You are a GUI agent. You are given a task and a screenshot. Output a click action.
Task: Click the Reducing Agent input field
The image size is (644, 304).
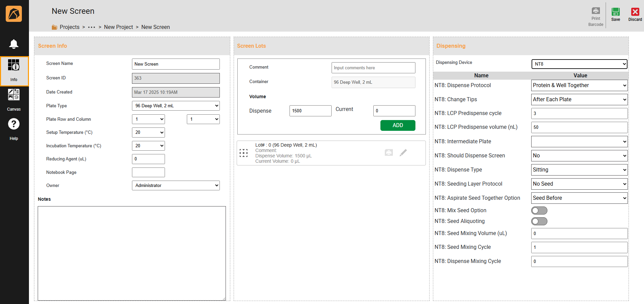(148, 159)
